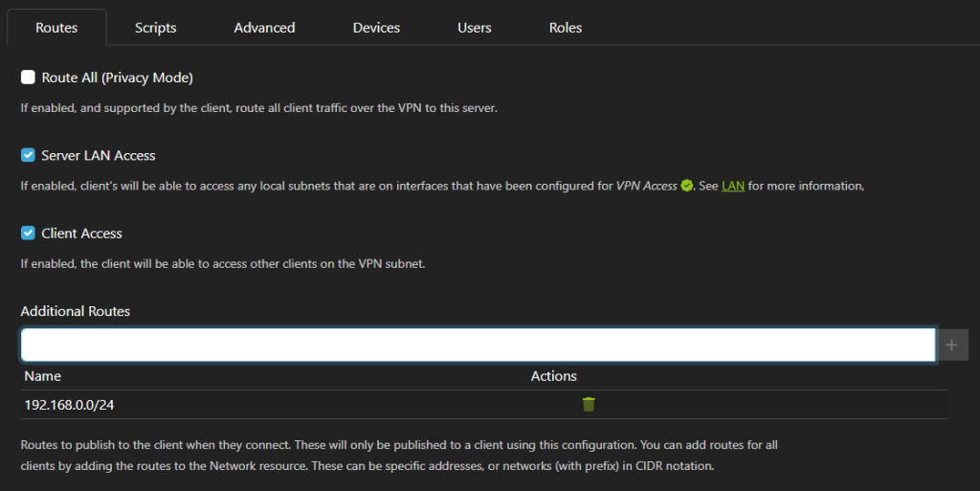Follow the LAN link for more information
The width and height of the screenshot is (980, 491).
coord(732,186)
